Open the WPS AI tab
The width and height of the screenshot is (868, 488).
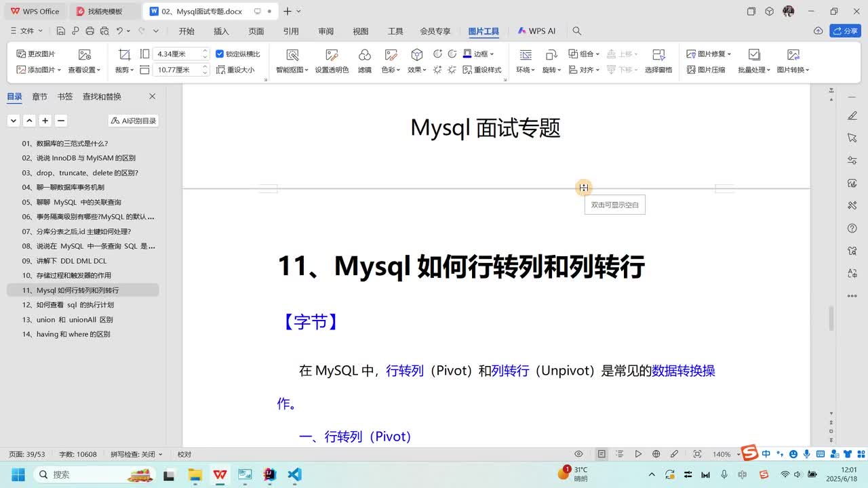536,31
